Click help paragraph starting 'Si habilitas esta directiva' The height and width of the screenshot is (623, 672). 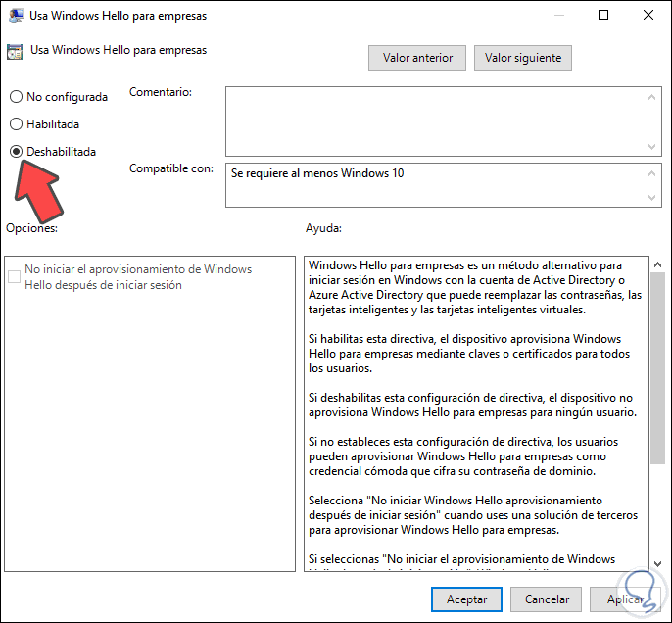tap(469, 354)
